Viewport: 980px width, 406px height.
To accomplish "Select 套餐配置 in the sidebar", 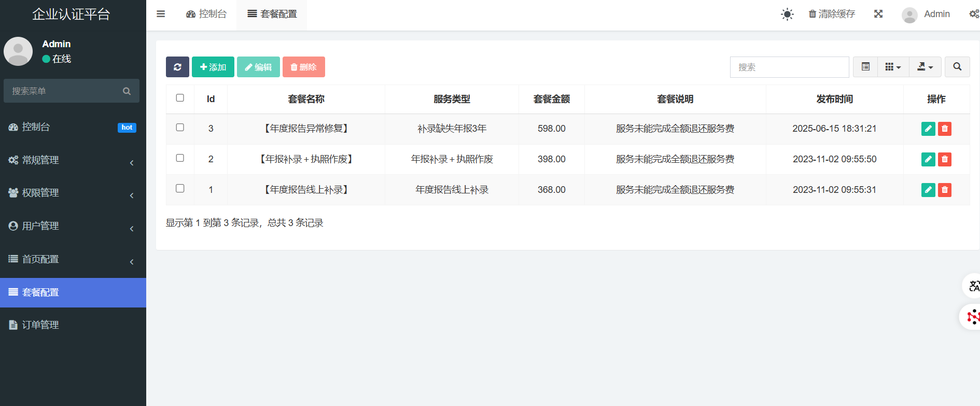I will (73, 292).
